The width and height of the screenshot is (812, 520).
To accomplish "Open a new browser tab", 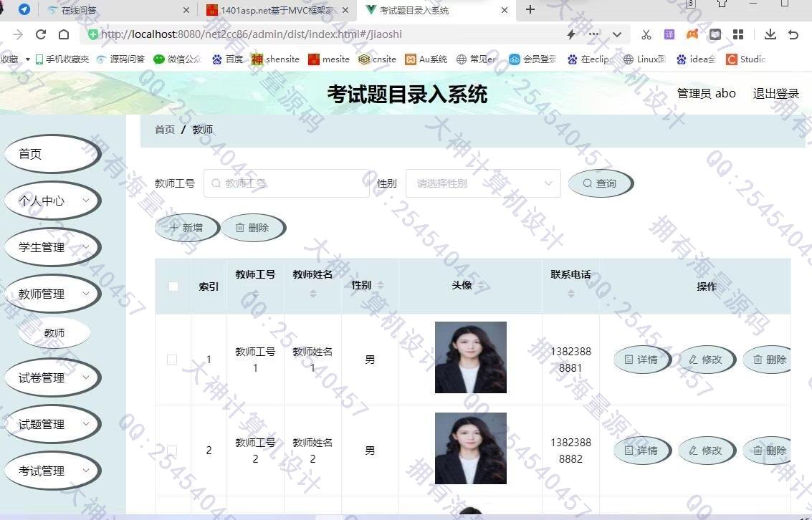I will point(530,10).
